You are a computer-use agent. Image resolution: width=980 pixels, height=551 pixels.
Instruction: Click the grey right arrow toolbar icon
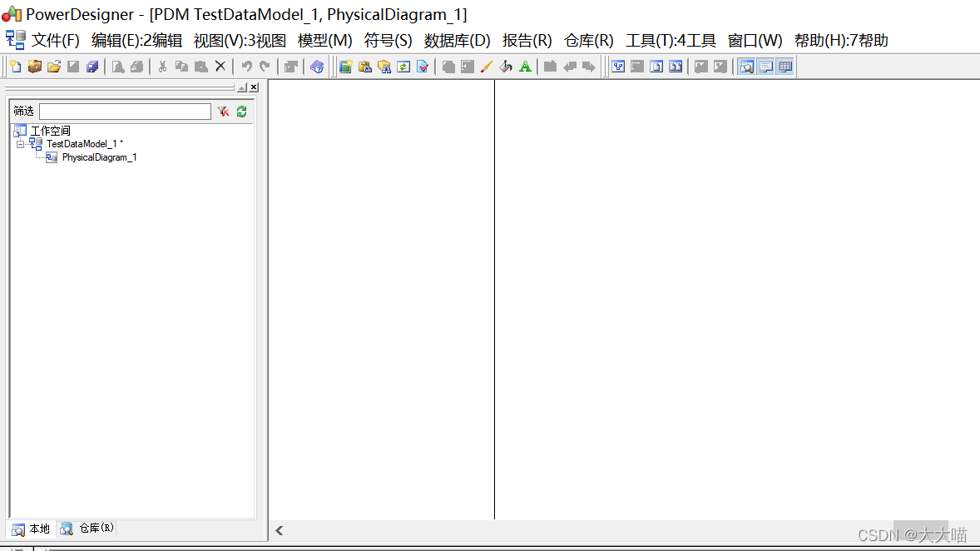589,67
